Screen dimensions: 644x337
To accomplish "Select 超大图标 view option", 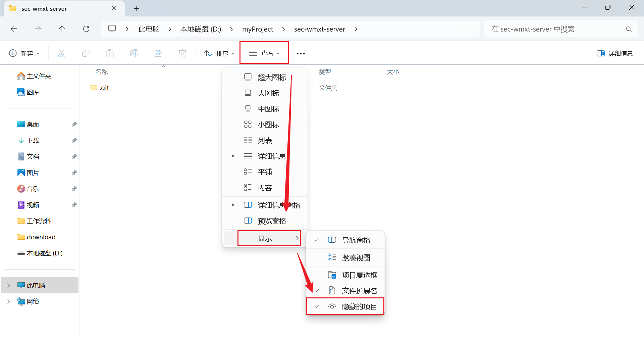I will point(265,77).
